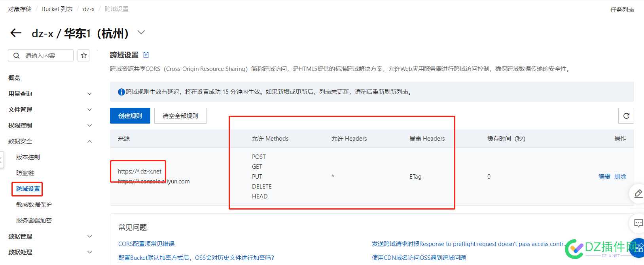Open dz-x in the breadcrumb

(89, 9)
